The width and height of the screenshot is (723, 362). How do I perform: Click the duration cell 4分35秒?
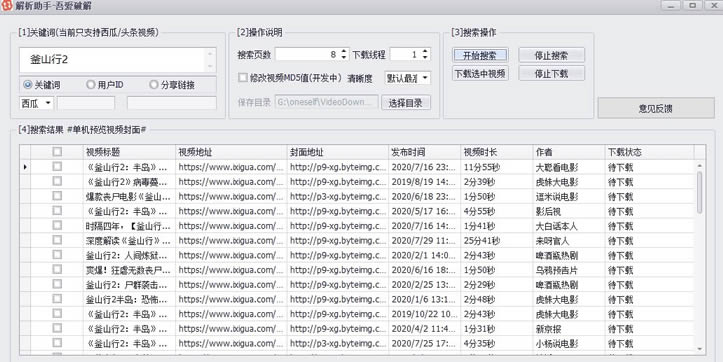click(479, 344)
